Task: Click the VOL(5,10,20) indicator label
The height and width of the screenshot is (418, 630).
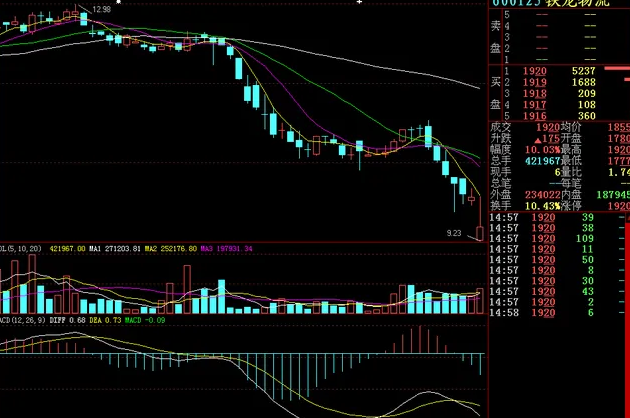Action: 20,249
